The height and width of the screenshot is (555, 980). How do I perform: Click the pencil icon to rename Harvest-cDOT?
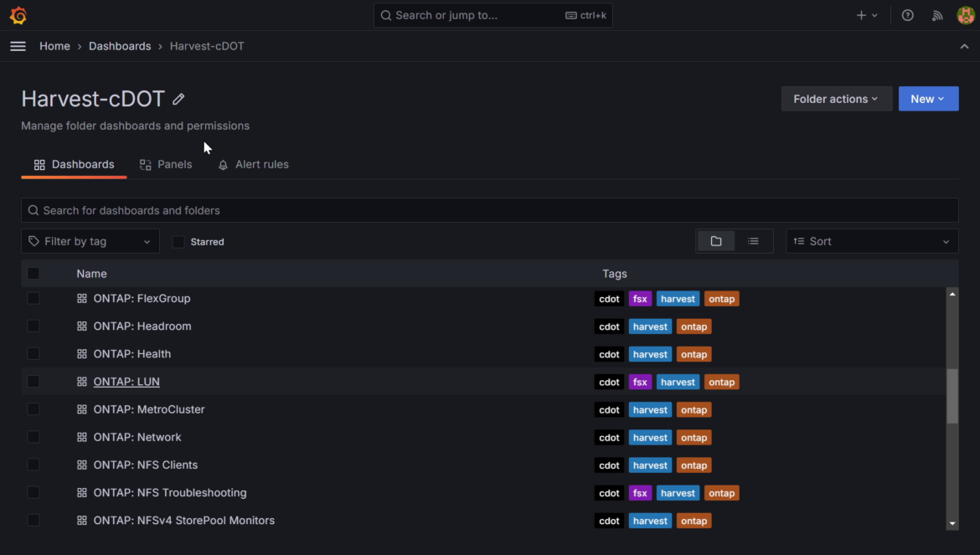coord(178,99)
